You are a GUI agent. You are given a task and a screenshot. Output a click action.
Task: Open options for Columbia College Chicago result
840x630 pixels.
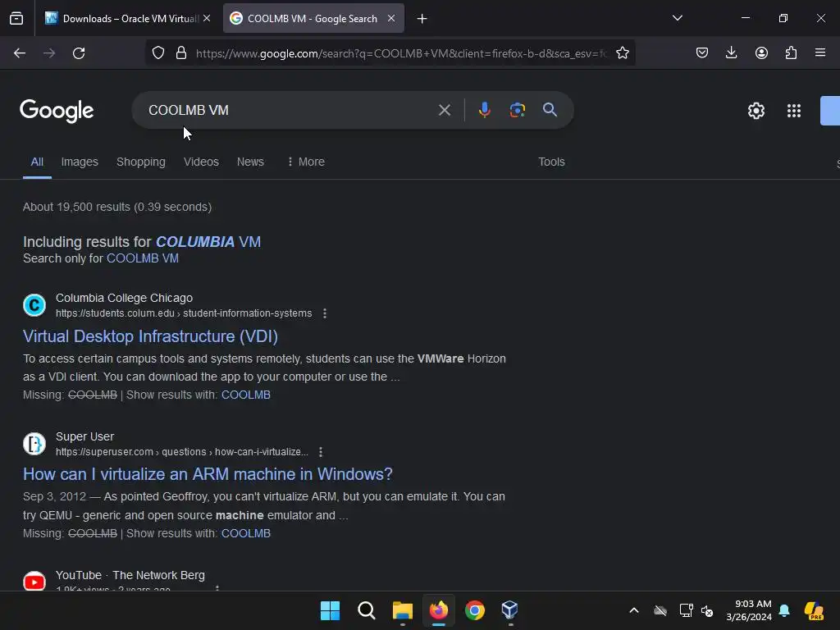325,313
